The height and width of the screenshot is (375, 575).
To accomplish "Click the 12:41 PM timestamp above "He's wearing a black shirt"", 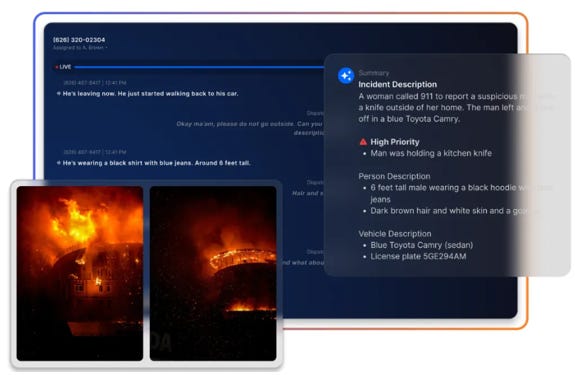I will click(x=95, y=152).
